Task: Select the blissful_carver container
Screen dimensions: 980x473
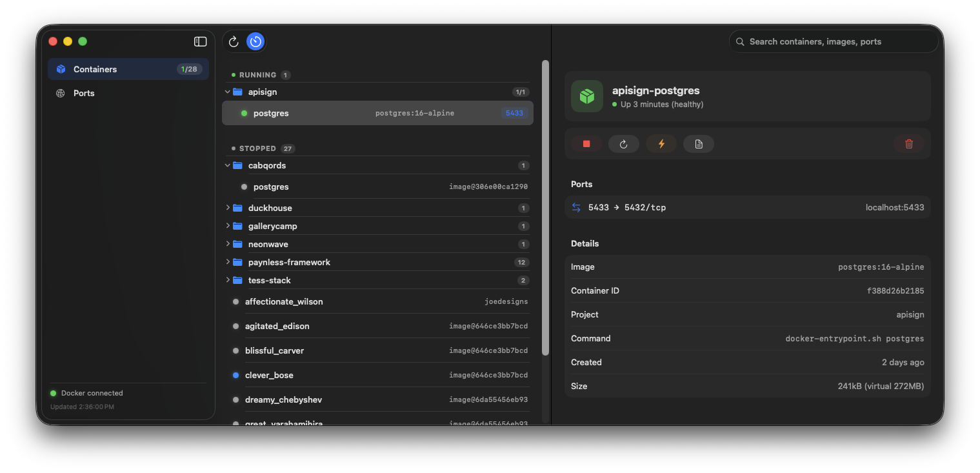Action: pyautogui.click(x=377, y=350)
